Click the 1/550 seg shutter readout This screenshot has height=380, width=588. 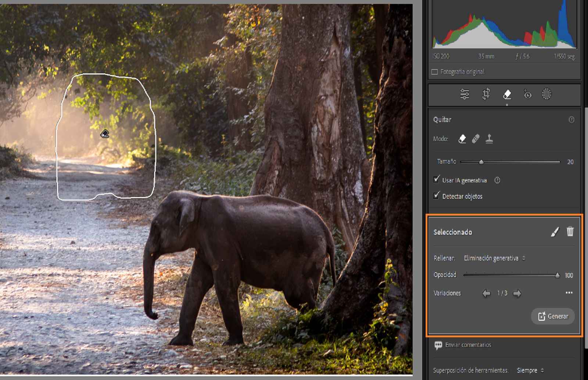[565, 56]
